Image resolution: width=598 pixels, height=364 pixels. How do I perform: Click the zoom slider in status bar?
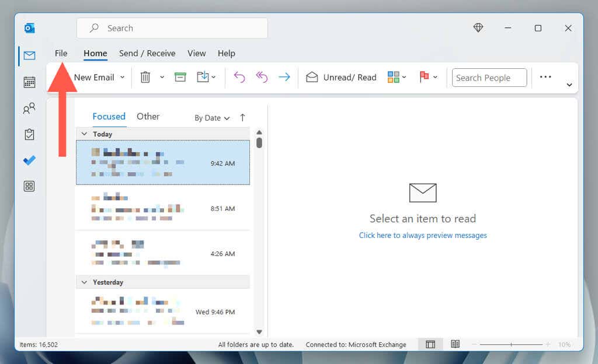[511, 345]
